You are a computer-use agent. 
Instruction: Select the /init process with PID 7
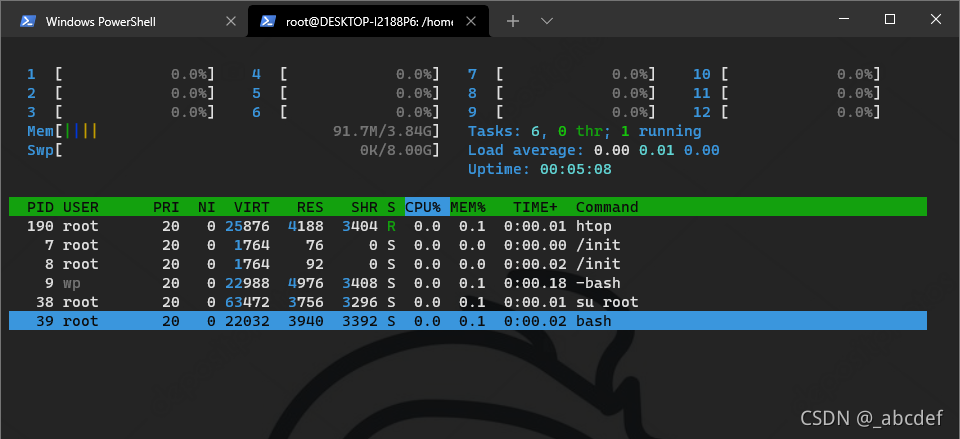[468, 245]
